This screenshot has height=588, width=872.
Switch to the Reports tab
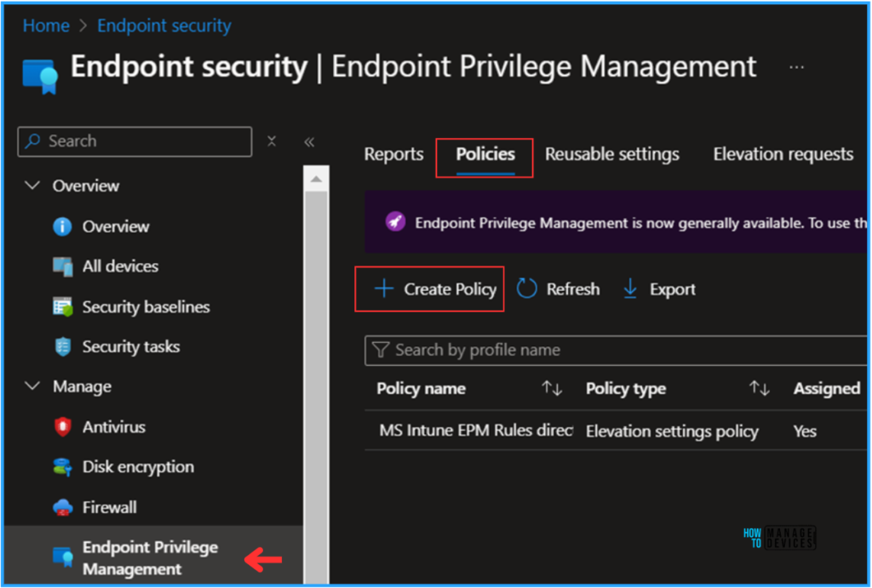click(393, 154)
